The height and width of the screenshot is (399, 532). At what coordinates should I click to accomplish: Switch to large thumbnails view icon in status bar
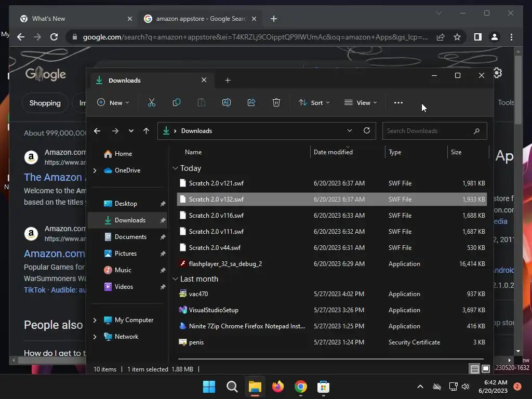tap(486, 369)
